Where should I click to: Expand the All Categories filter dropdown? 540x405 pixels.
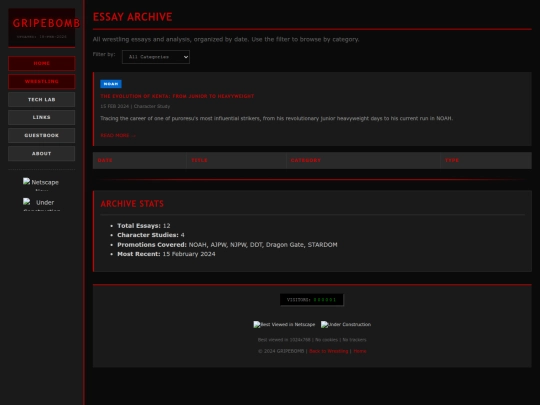[156, 57]
